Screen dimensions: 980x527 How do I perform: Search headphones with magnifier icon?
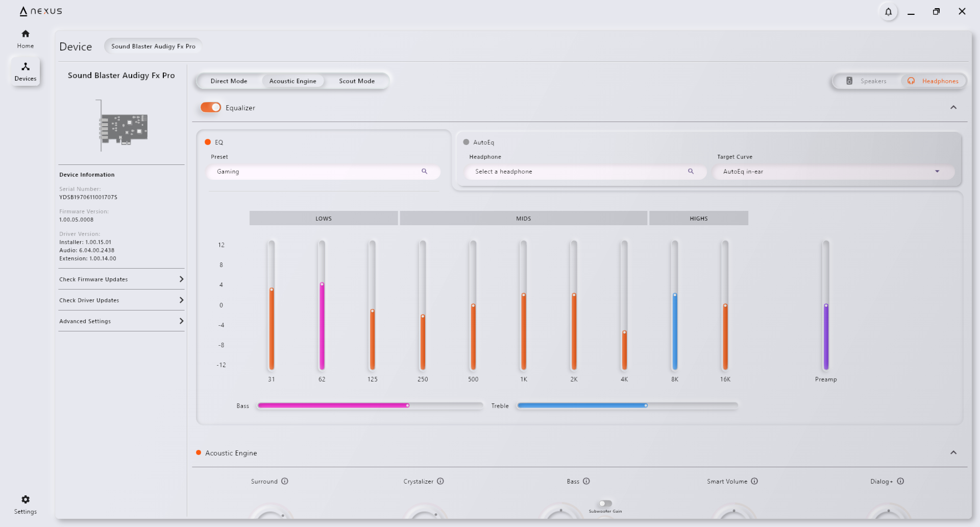[x=691, y=172]
